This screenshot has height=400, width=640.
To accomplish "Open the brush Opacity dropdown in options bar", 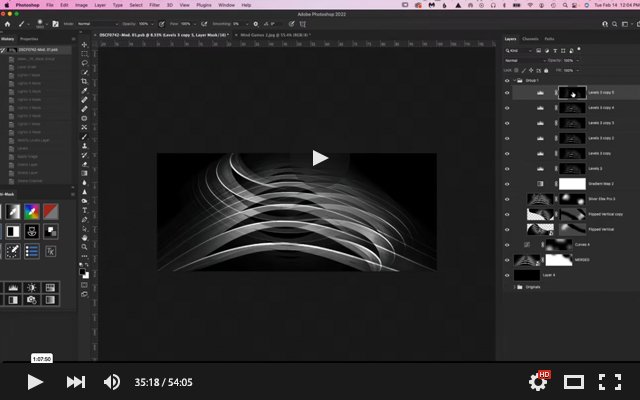I will coord(152,24).
